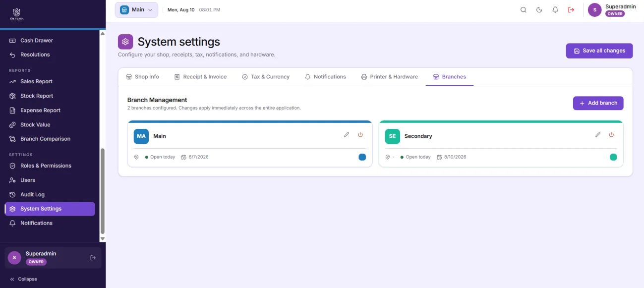Viewport: 644px width, 288px height.
Task: Click the Superadmin avatar in the top bar
Action: pos(594,10)
